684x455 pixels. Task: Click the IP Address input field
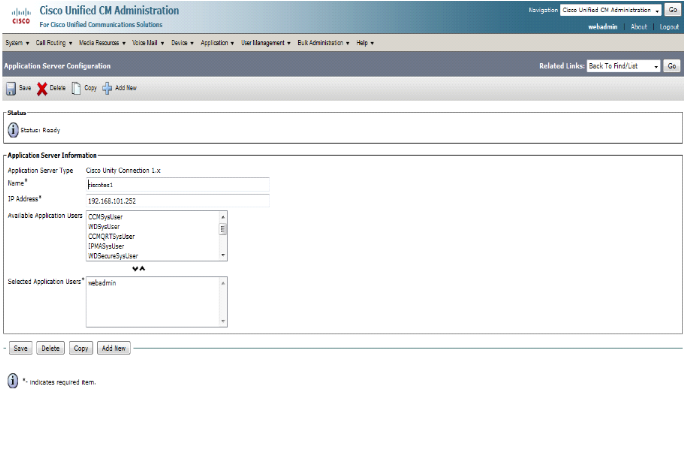[x=178, y=201]
